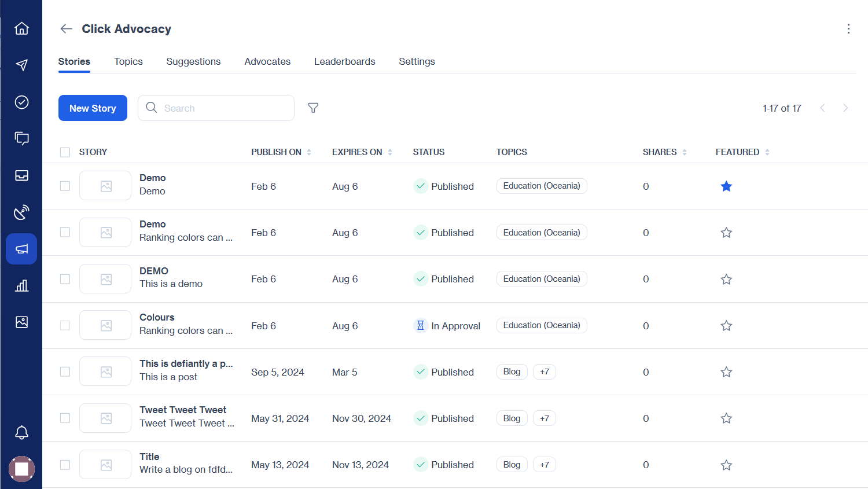This screenshot has width=868, height=489.
Task: Click the '1-17 of 17' count
Action: click(782, 108)
